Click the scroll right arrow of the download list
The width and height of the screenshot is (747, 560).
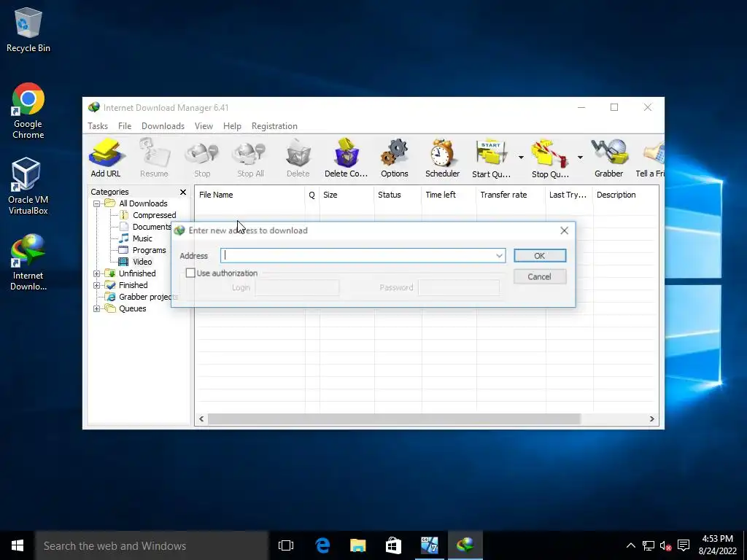[651, 419]
